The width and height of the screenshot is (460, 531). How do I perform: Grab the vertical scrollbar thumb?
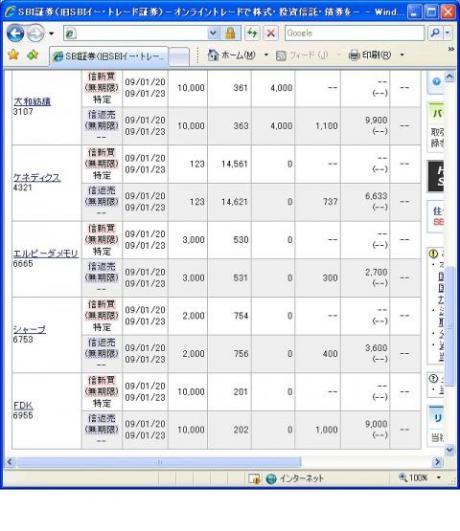(450, 327)
